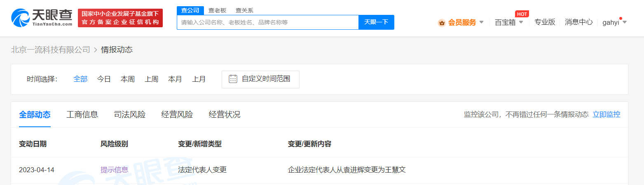Open the TianYanCha logo homepage
The height and width of the screenshot is (185, 644).
pos(42,18)
